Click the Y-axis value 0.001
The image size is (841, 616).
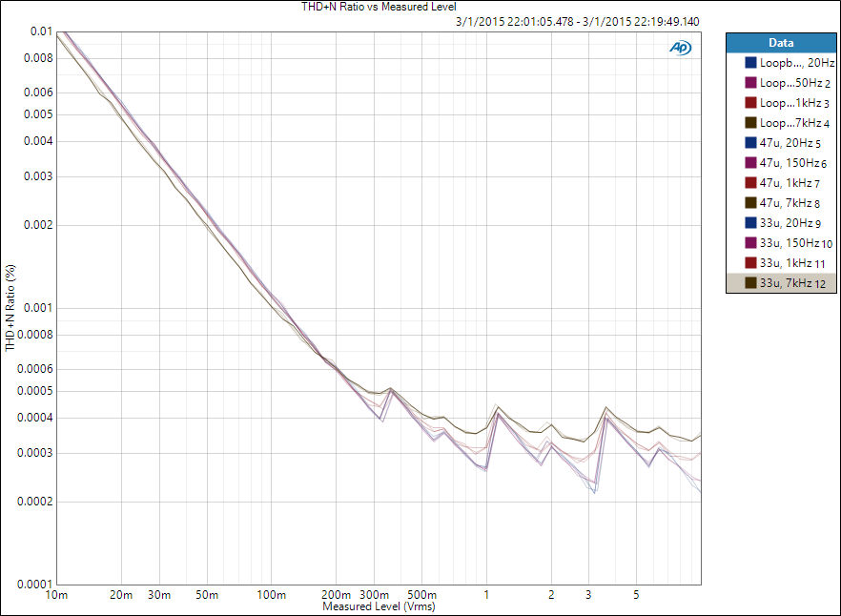coord(38,308)
